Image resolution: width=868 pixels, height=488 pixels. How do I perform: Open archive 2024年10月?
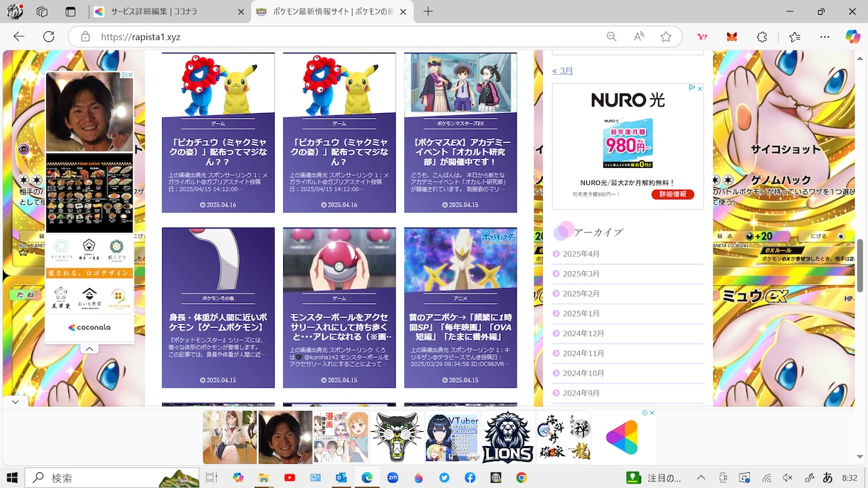click(583, 373)
